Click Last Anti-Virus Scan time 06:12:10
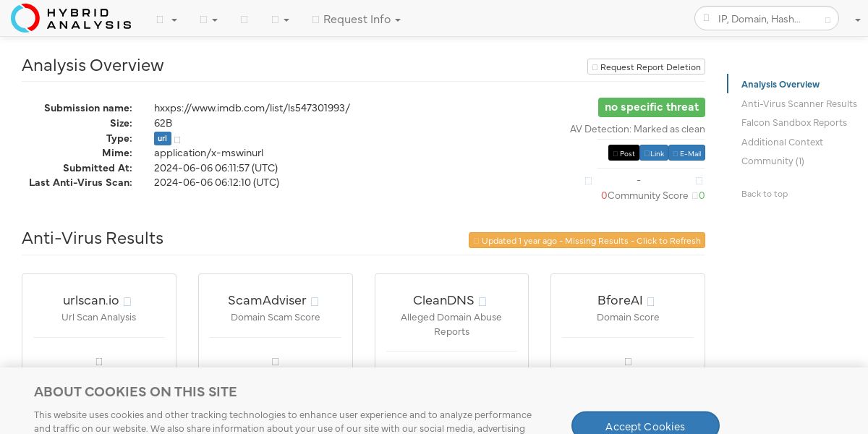868x434 pixels. (x=216, y=182)
